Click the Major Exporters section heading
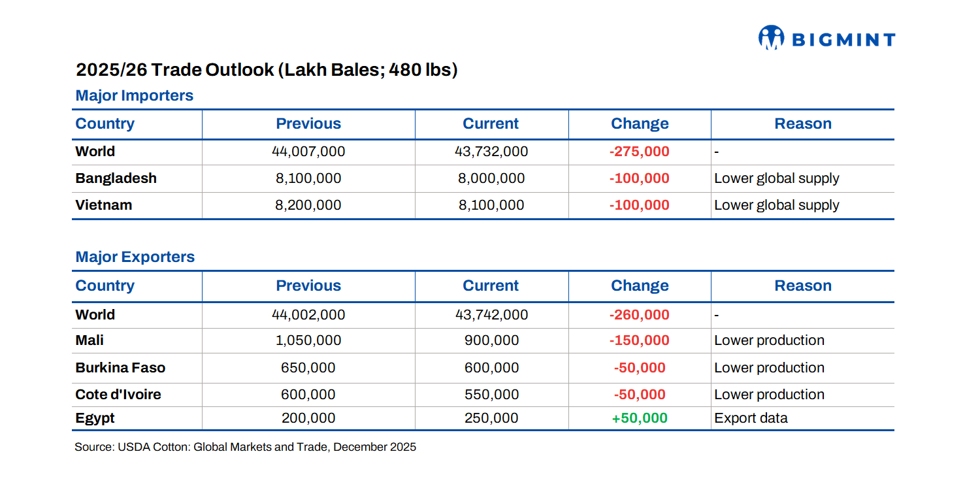The image size is (980, 490). (x=135, y=257)
